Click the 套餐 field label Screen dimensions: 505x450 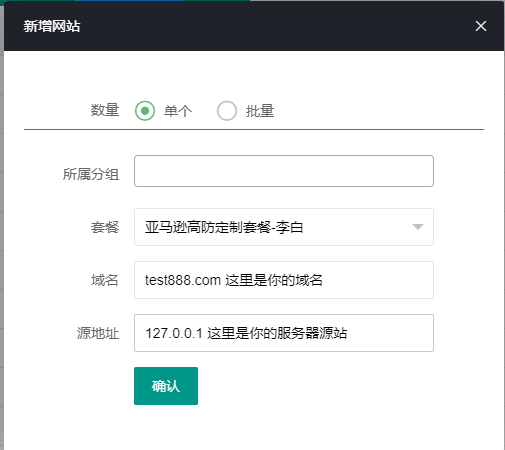105,227
